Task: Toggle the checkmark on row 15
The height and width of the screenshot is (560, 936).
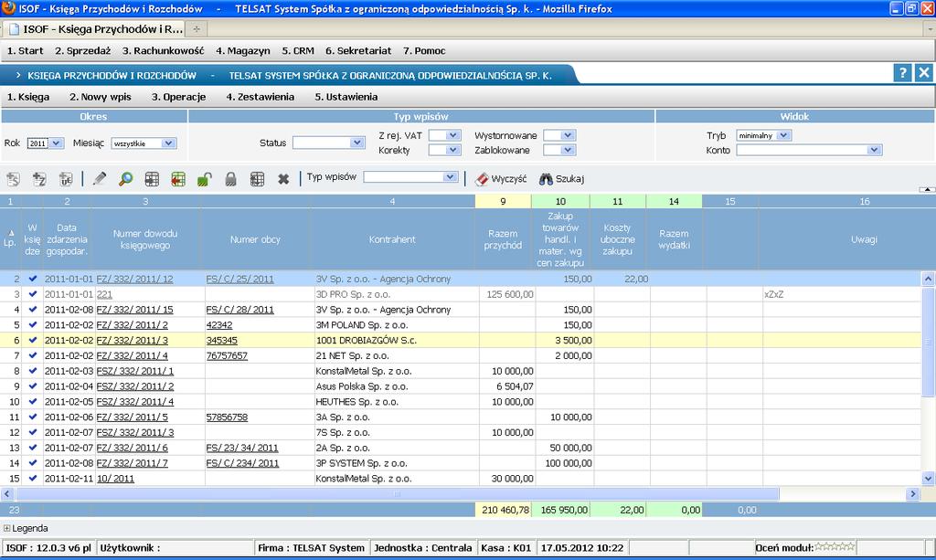Action: [33, 479]
